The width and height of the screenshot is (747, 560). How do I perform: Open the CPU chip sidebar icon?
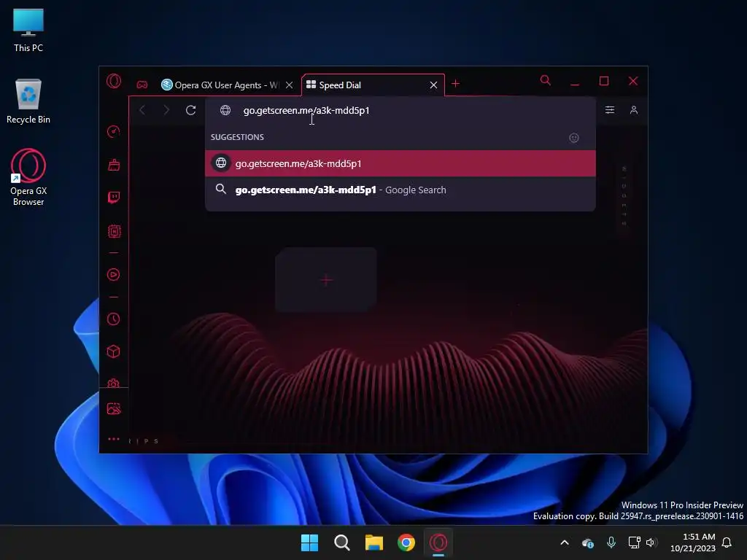tap(114, 231)
